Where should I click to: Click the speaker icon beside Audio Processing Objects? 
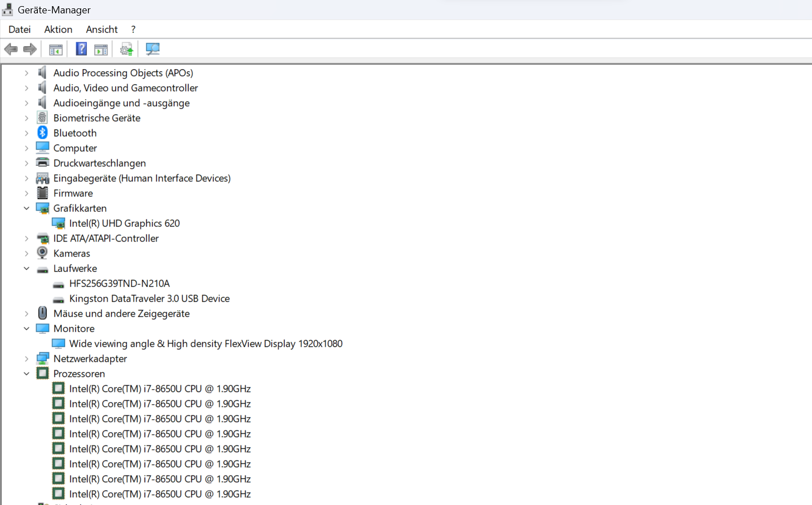[42, 73]
